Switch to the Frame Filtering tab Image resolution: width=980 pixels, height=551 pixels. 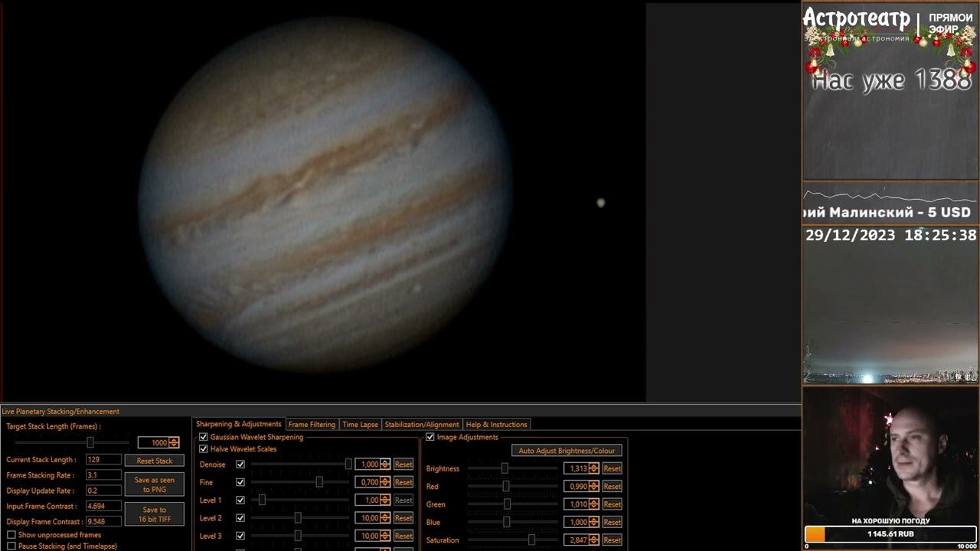tap(312, 425)
